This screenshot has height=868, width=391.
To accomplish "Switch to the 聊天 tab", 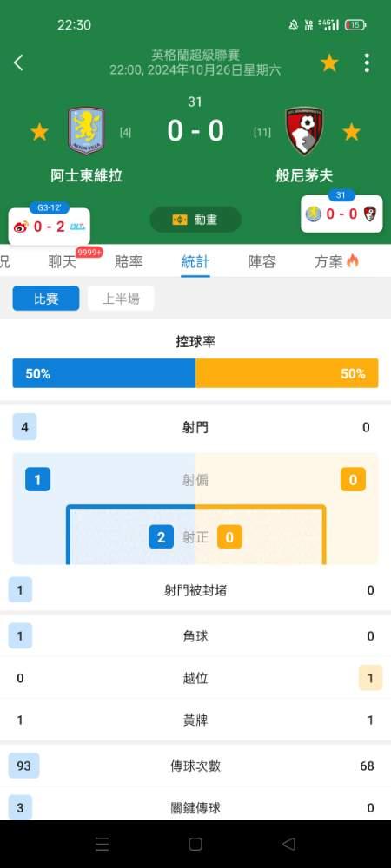I will [x=63, y=262].
